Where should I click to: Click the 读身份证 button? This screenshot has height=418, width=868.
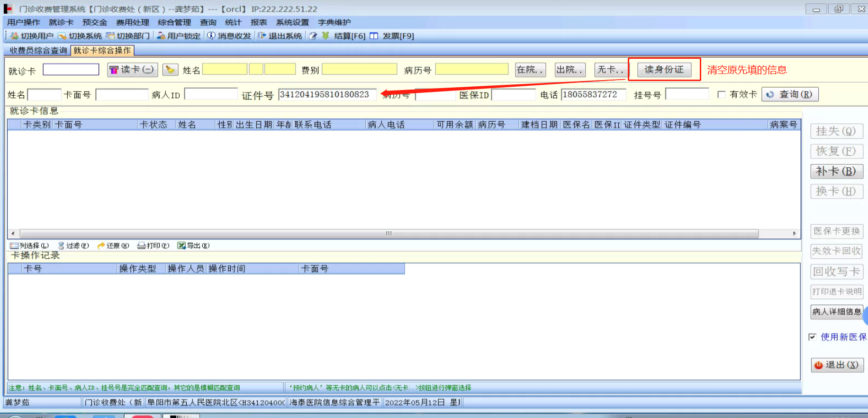[664, 70]
